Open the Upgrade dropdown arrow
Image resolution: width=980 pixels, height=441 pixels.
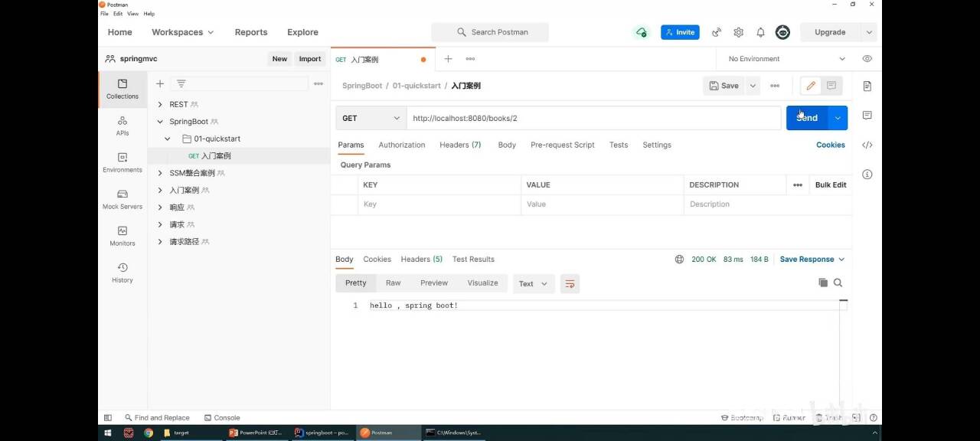(x=869, y=32)
